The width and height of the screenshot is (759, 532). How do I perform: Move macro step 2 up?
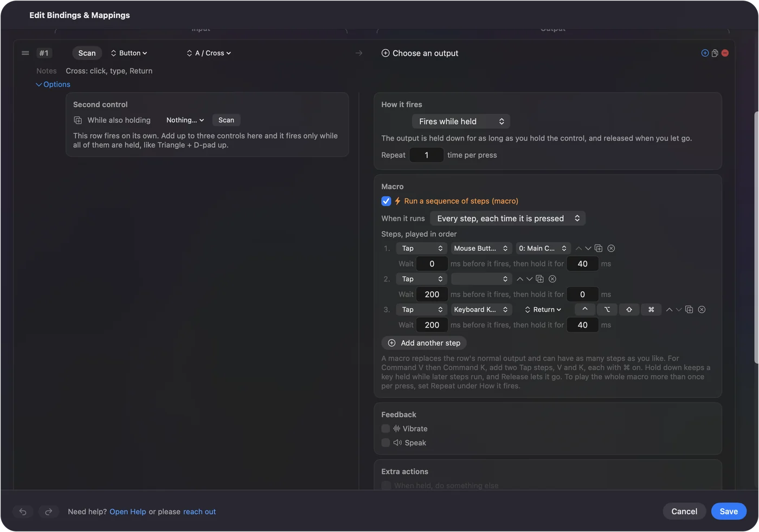tap(520, 279)
